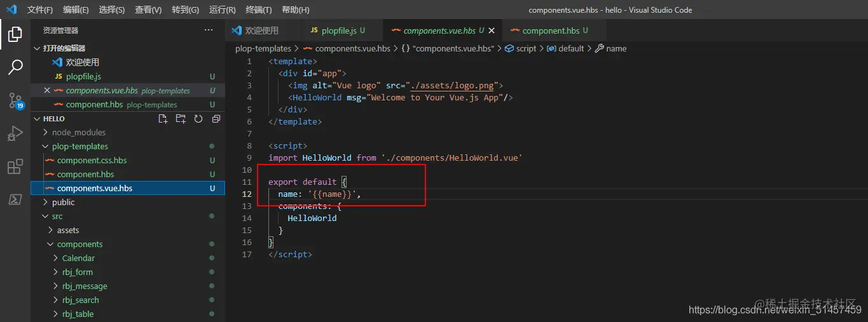
Task: Create a new folder in HELLO folder
Action: (x=181, y=119)
